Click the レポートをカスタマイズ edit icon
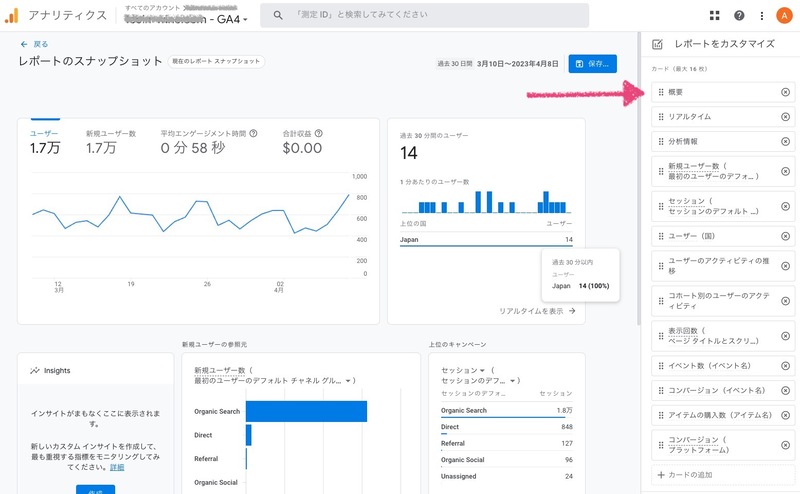800x494 pixels. [x=657, y=44]
